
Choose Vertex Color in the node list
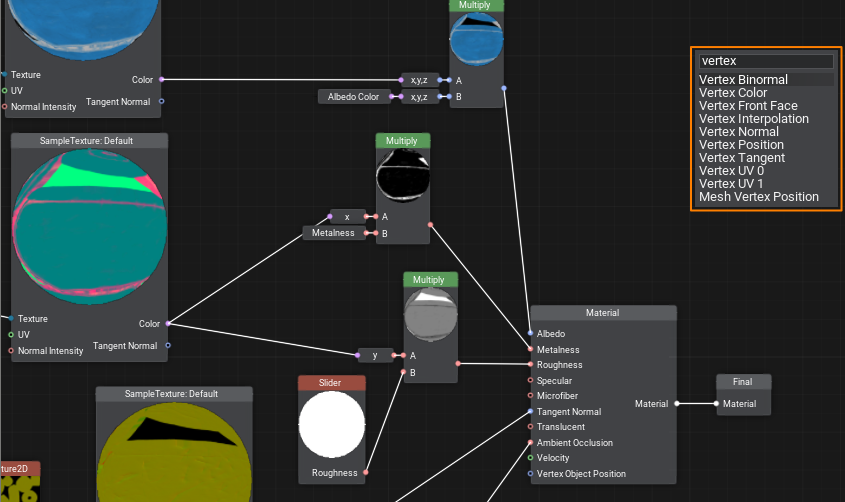pos(733,93)
